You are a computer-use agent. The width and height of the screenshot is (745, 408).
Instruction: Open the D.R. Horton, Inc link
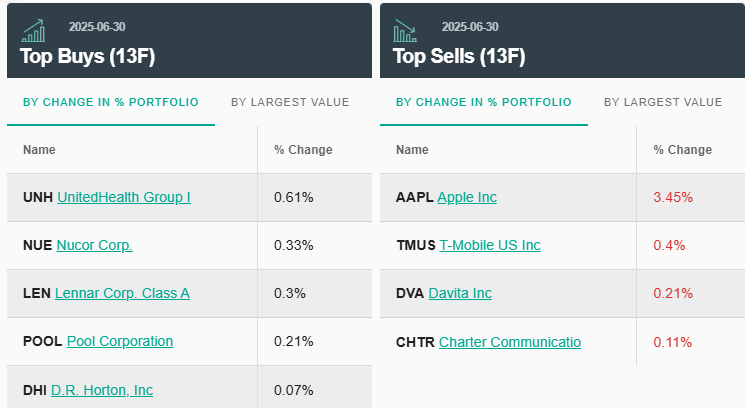102,389
